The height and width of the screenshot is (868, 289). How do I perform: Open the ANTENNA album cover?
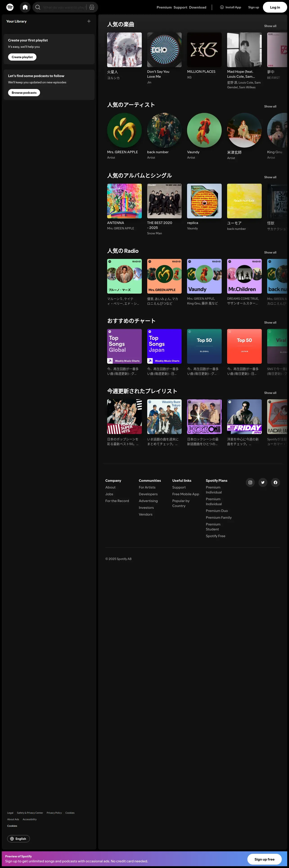coord(124,201)
